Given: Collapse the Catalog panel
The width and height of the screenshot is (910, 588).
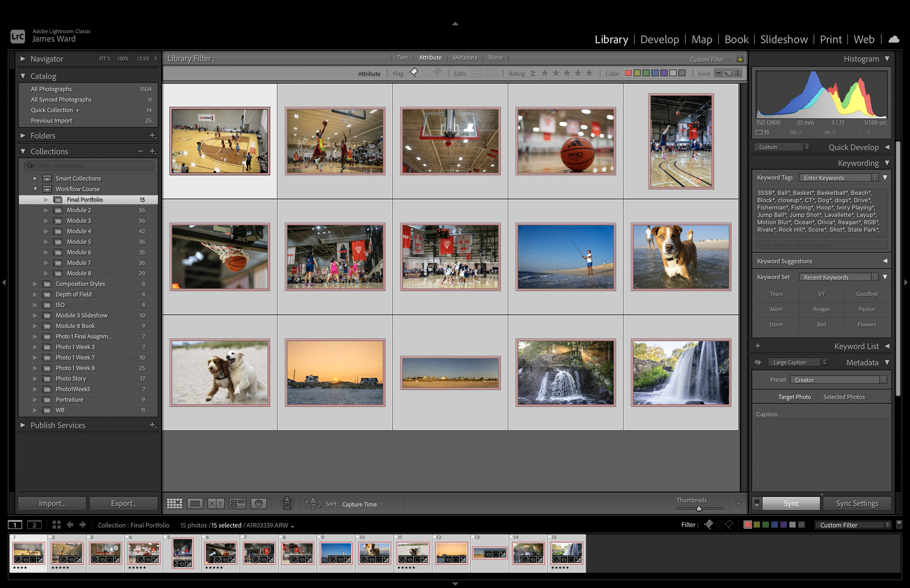Looking at the screenshot, I should 23,76.
